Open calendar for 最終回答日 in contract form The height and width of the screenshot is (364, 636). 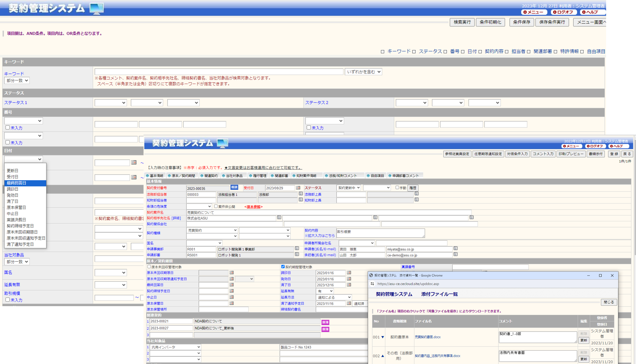click(x=232, y=285)
